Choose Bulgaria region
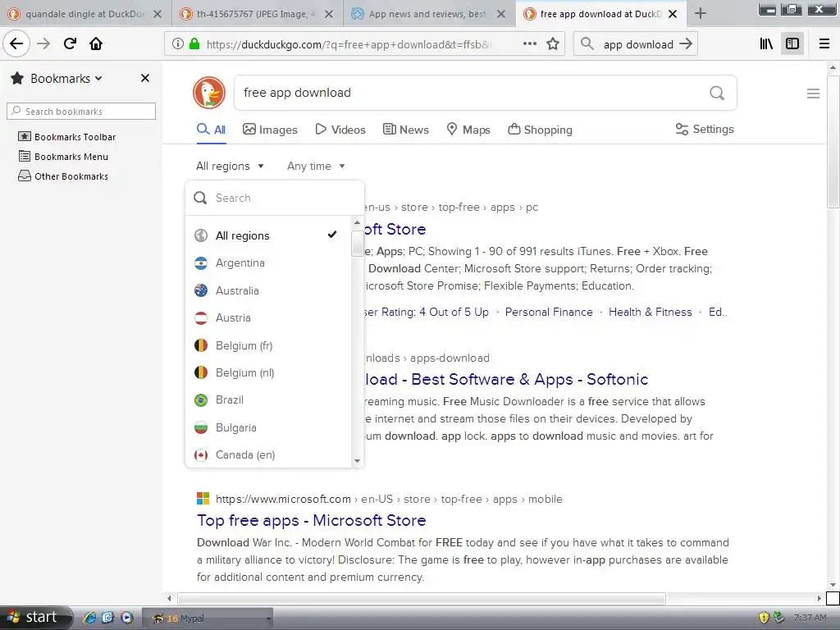840x630 pixels. coord(268,427)
